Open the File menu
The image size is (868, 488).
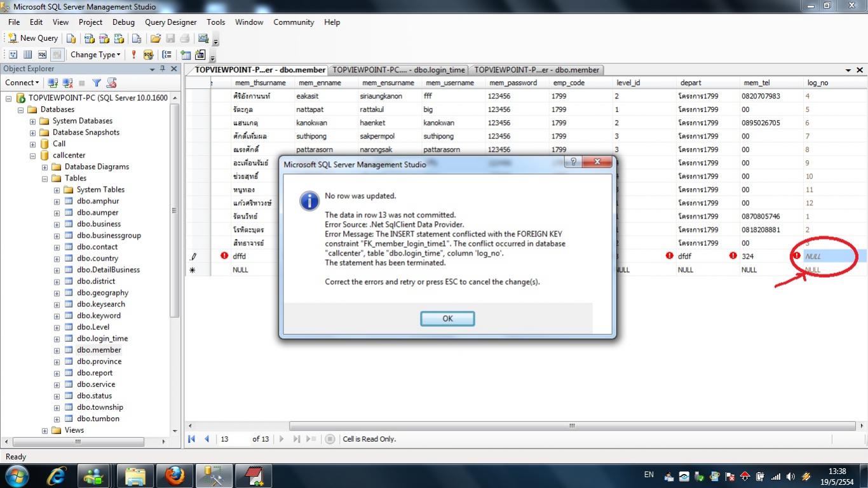(x=14, y=22)
